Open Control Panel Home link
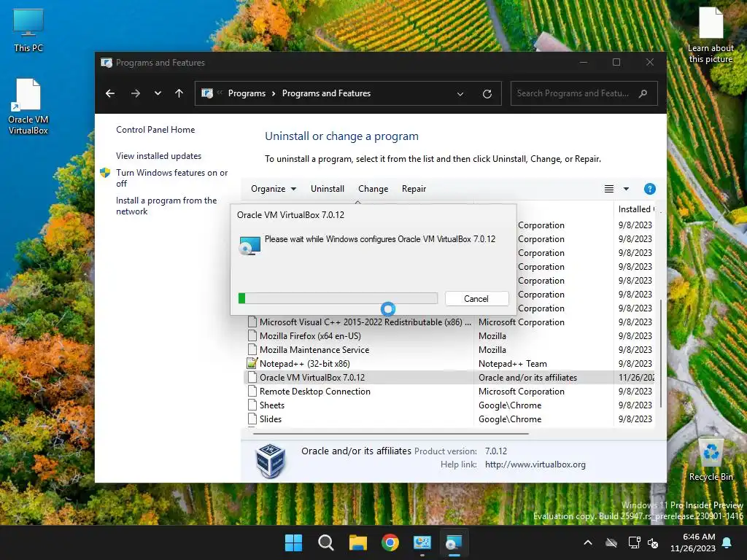Viewport: 747px width, 560px height. tap(155, 130)
